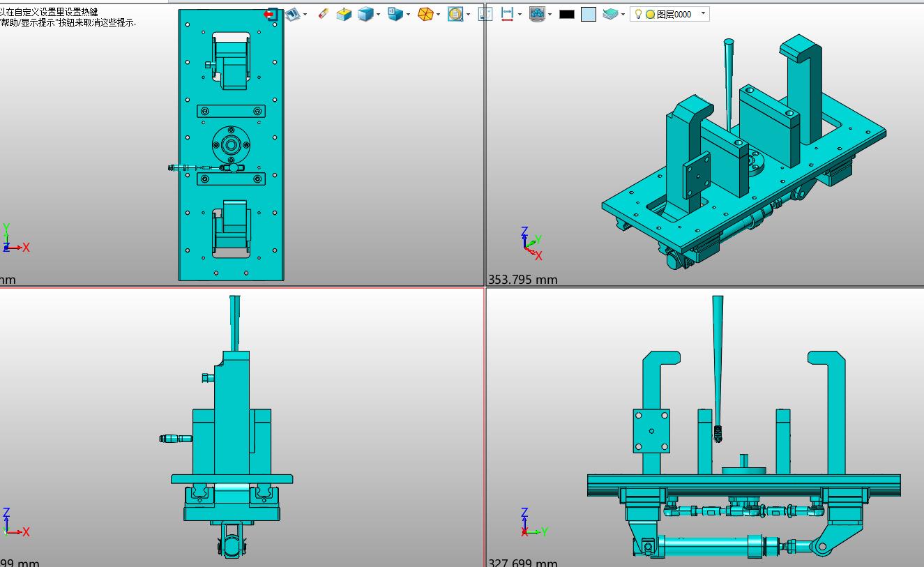Click the 帮助/显示提示 hint line
This screenshot has height=567, width=924.
click(x=68, y=22)
